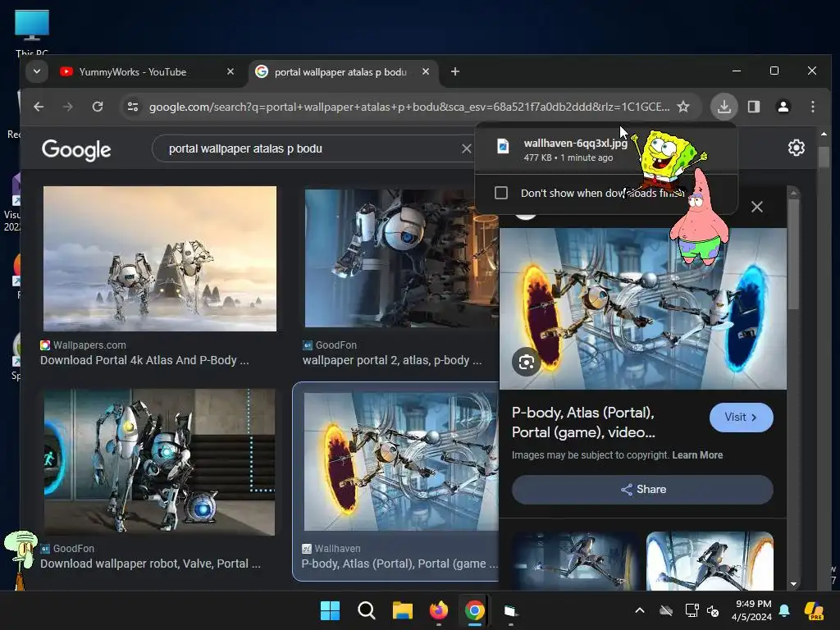This screenshot has width=840, height=630.
Task: Click the wallhaven-6qq3xl.jpg file icon
Action: pos(503,146)
